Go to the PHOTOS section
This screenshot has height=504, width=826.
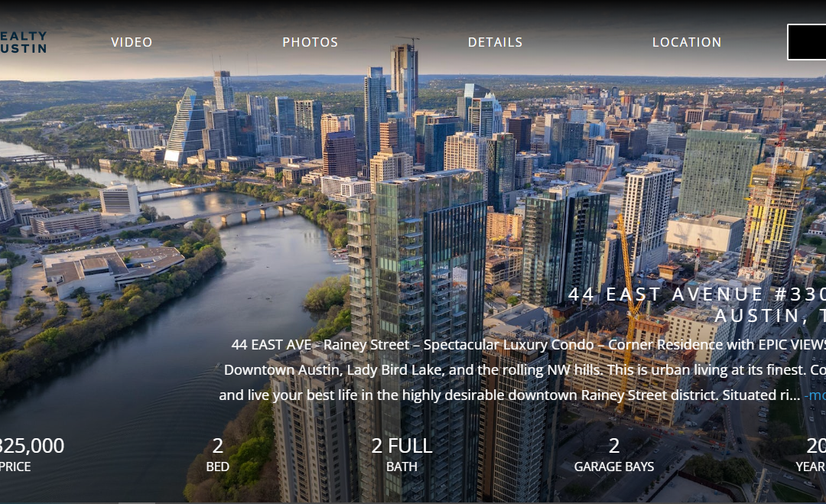point(310,42)
